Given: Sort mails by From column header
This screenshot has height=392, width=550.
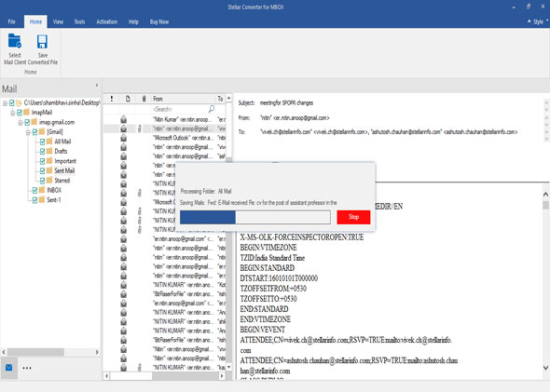Looking at the screenshot, I should pyautogui.click(x=184, y=99).
